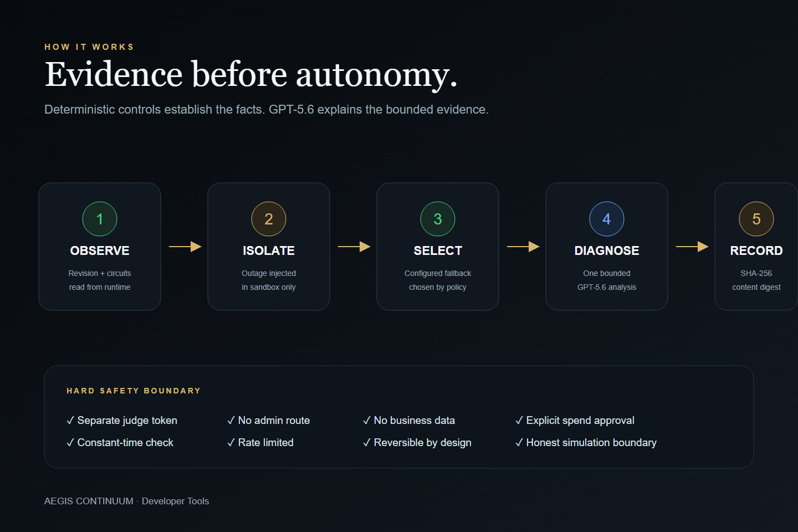Open the OBSERVE step card title
This screenshot has width=798, height=532.
100,250
